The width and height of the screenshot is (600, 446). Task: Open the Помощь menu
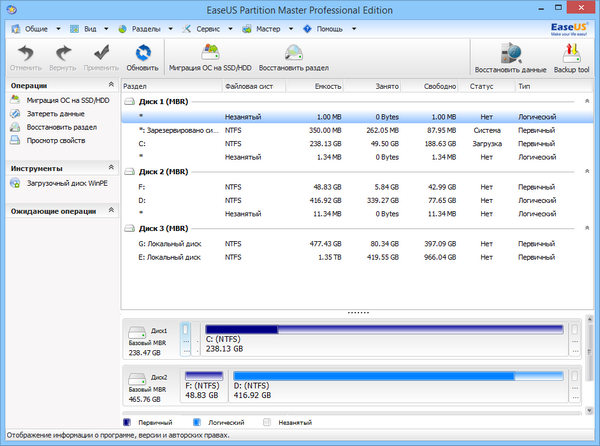(x=329, y=29)
